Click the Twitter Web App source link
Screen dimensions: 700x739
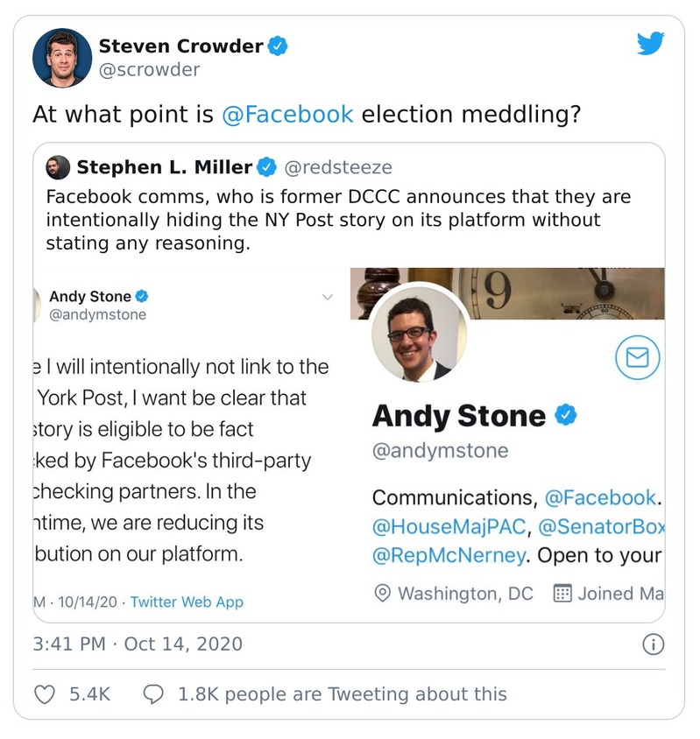[187, 602]
